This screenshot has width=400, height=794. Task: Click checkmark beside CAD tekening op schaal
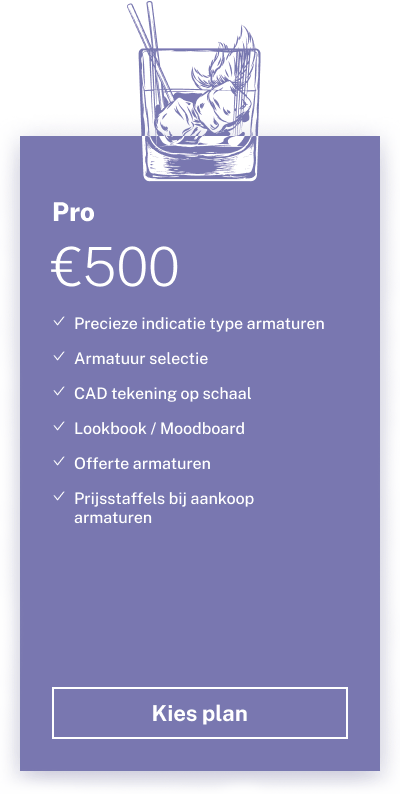coord(59,391)
